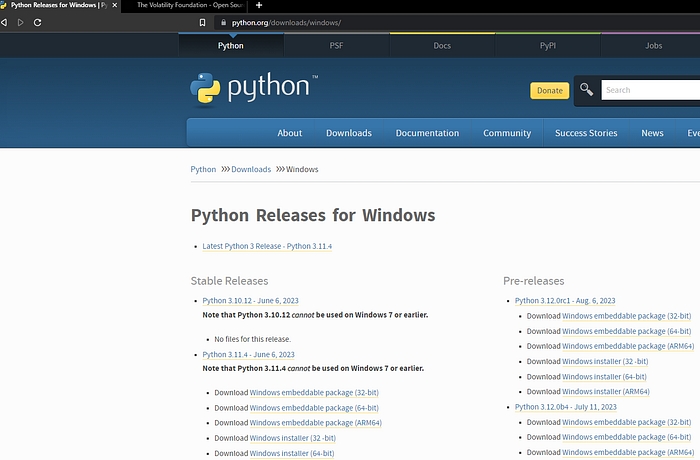This screenshot has height=460, width=700.
Task: Open the Downloads navigation menu
Action: pos(348,133)
